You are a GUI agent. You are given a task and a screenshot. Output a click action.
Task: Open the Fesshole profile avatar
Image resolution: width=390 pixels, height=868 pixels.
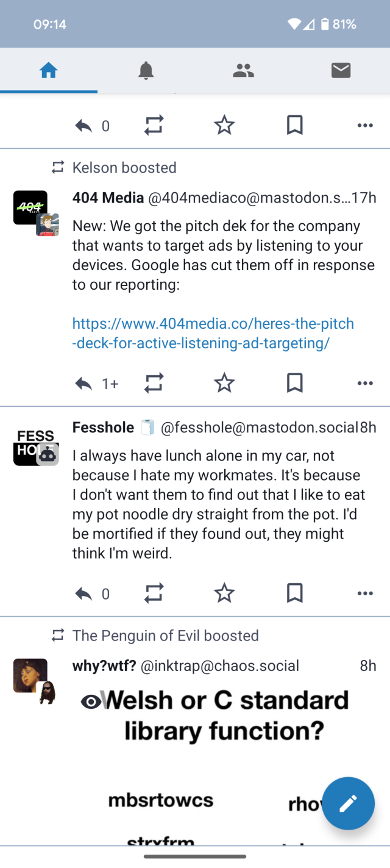click(30, 444)
